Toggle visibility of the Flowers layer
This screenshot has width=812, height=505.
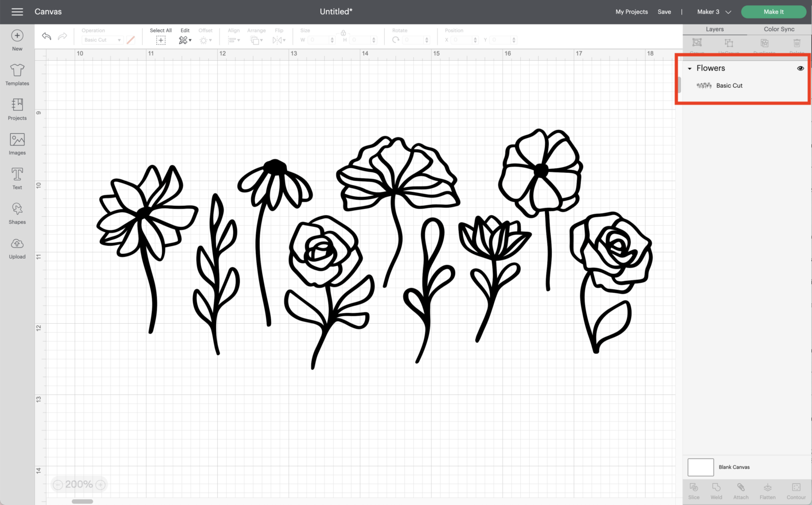pyautogui.click(x=800, y=68)
